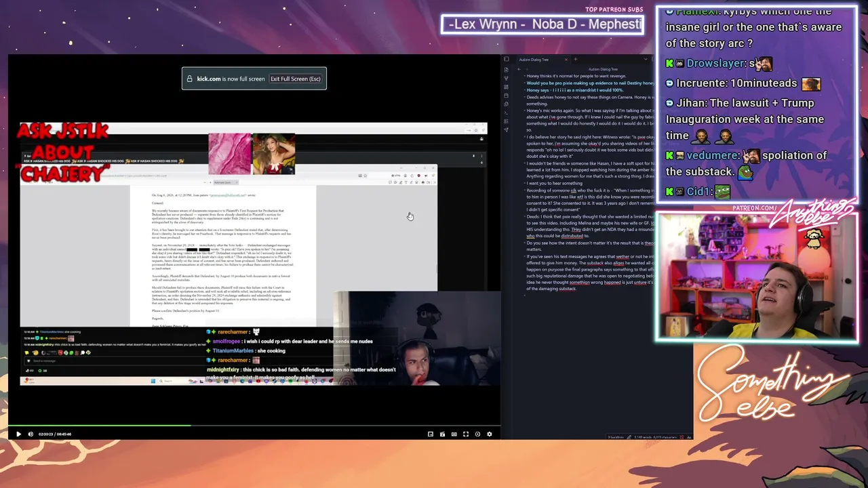Image resolution: width=868 pixels, height=488 pixels.
Task: Click username 'Drowslayer' in the chat overlay
Action: 715,63
